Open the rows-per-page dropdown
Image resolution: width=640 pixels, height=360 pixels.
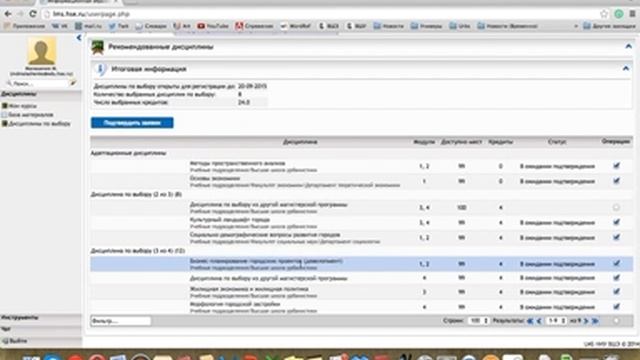coord(478,321)
